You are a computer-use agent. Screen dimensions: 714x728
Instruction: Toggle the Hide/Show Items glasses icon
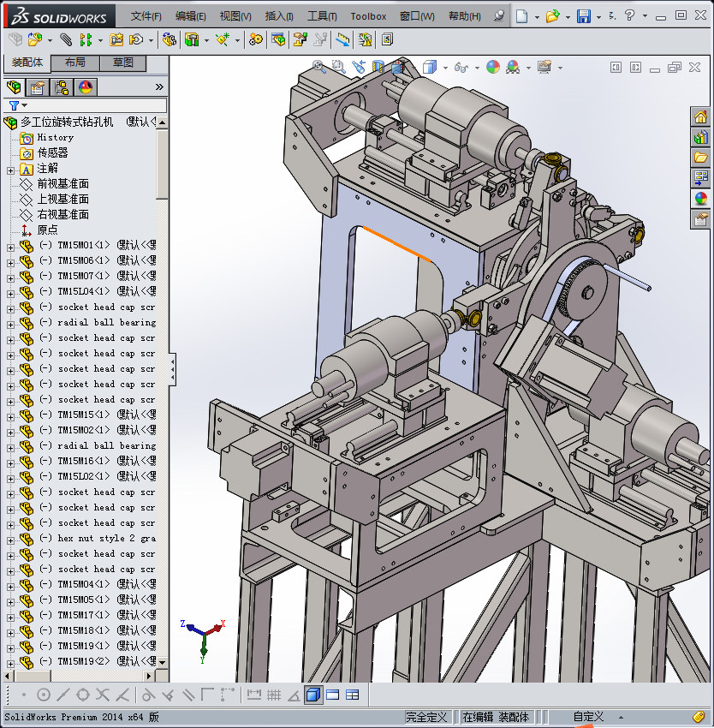[x=461, y=67]
